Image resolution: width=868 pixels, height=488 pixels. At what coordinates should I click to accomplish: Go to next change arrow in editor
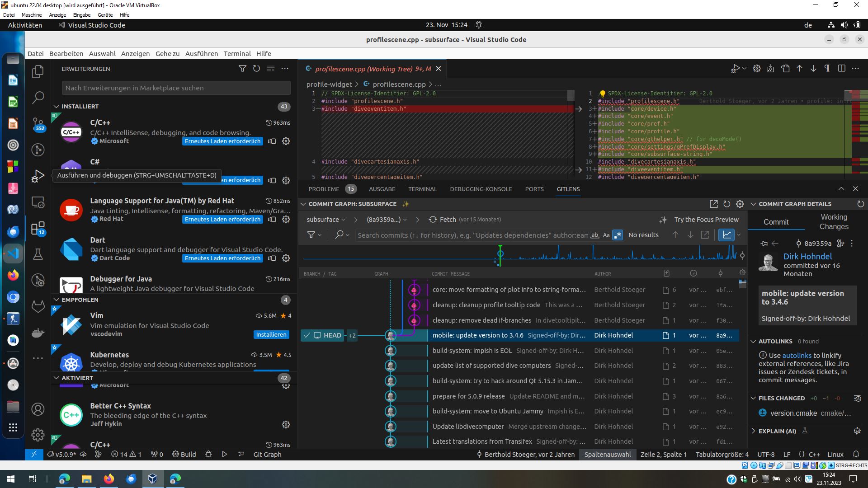[x=813, y=69]
